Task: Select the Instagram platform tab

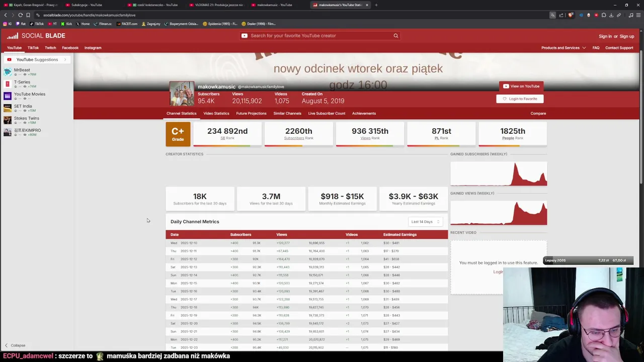Action: 93,48
